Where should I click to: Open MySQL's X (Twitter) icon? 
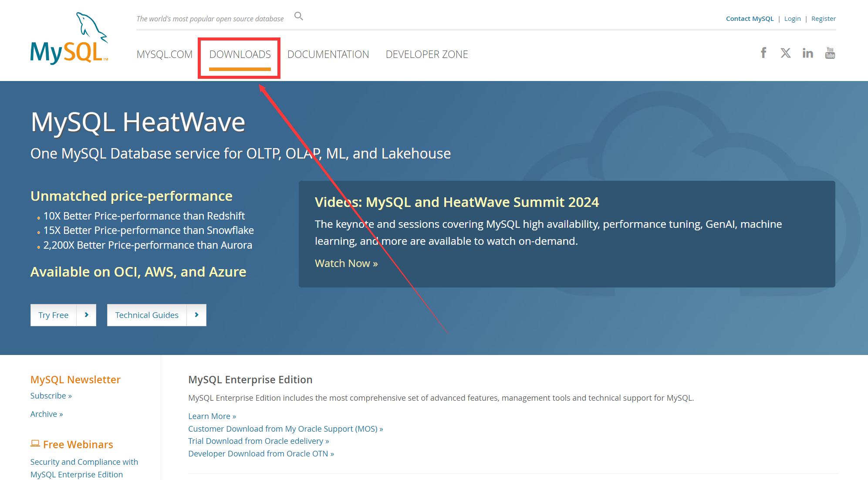click(x=786, y=53)
